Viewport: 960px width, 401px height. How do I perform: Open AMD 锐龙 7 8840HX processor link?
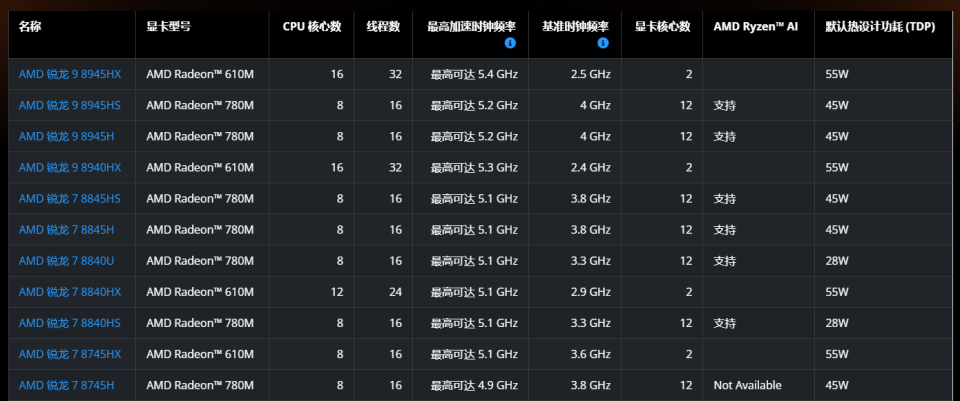(70, 292)
